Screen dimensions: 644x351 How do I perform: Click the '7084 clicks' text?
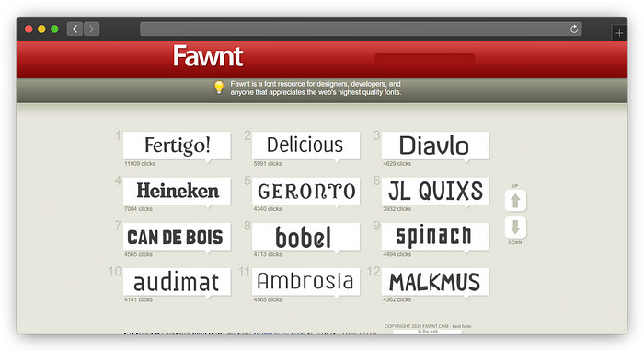point(138,208)
